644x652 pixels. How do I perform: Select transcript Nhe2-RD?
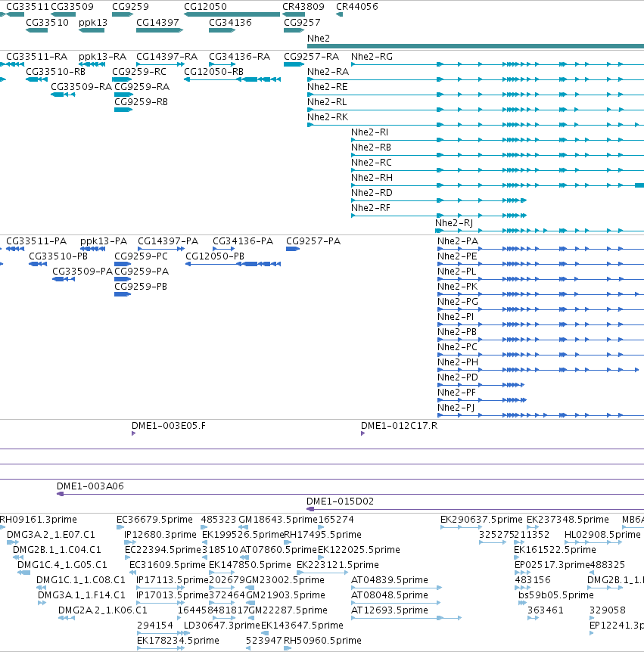[x=372, y=193]
